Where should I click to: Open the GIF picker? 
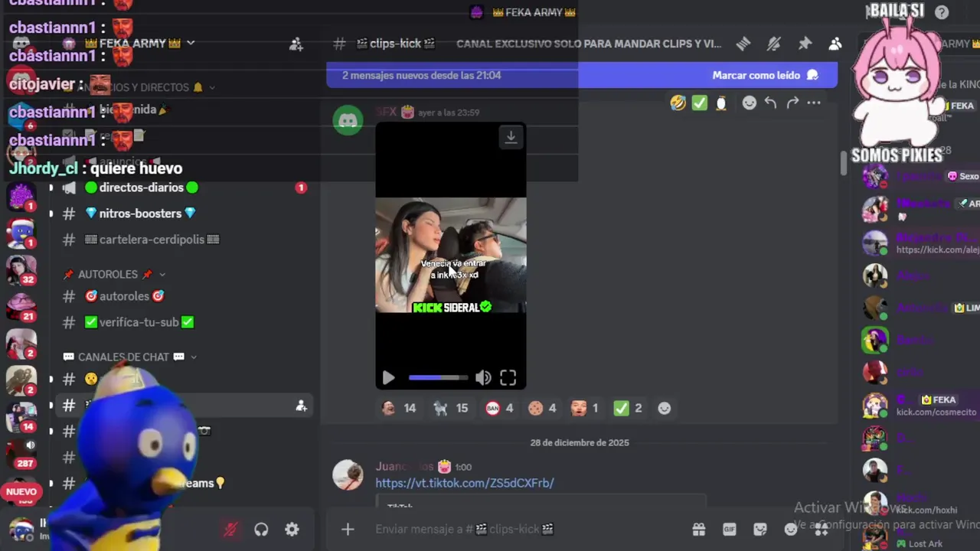(x=730, y=529)
